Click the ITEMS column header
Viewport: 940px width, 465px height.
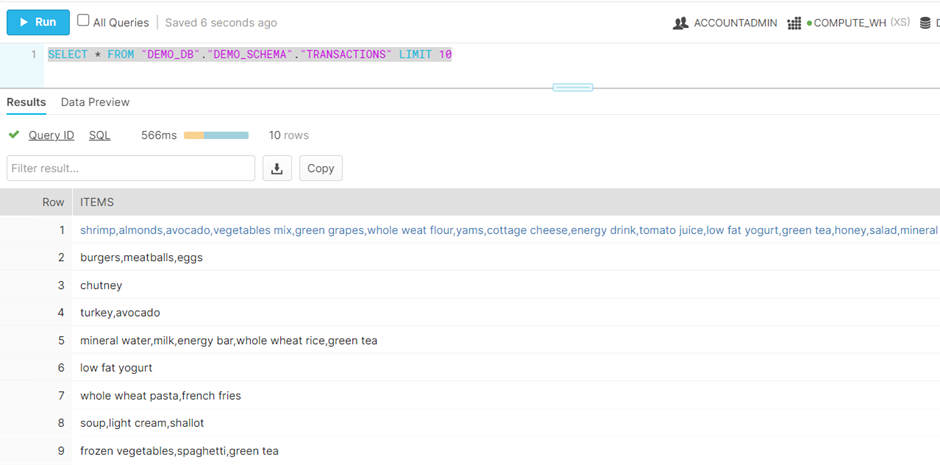click(97, 202)
